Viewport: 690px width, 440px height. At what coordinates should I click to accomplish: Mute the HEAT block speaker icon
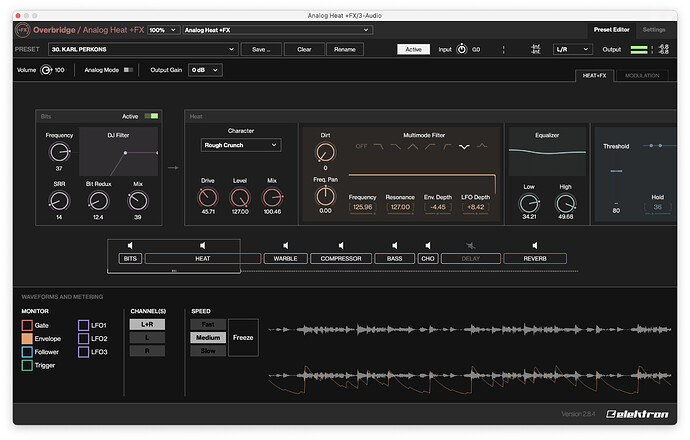pos(203,245)
